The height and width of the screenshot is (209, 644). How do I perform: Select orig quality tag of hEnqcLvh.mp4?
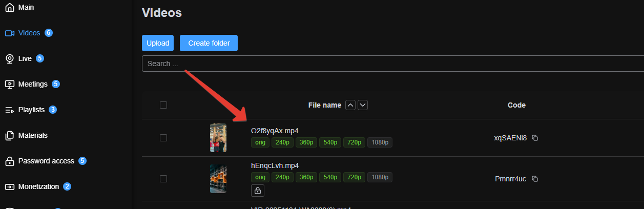click(260, 177)
